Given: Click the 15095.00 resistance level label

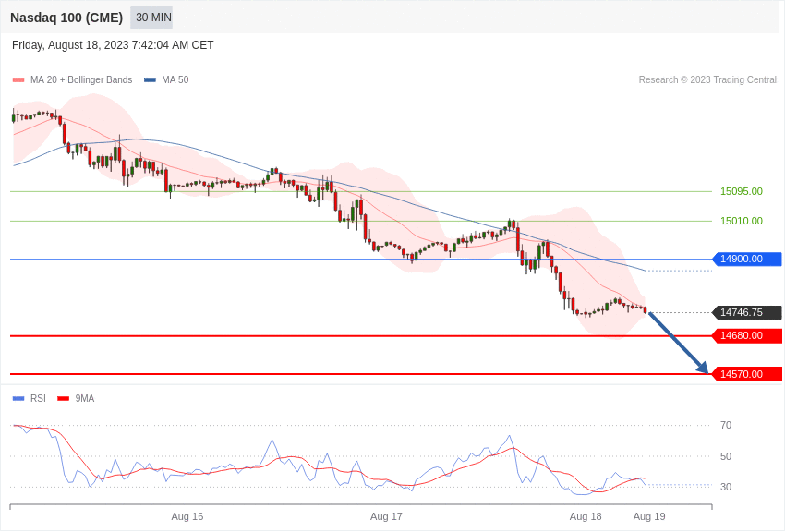Looking at the screenshot, I should [x=742, y=192].
